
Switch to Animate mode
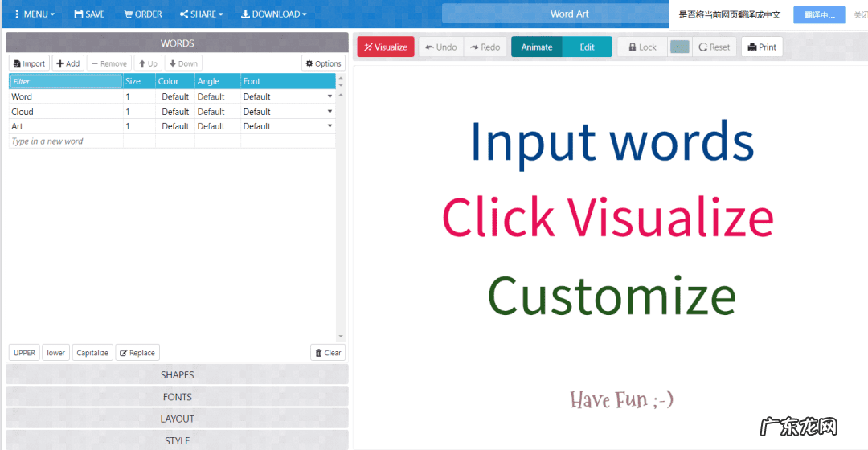coord(536,47)
